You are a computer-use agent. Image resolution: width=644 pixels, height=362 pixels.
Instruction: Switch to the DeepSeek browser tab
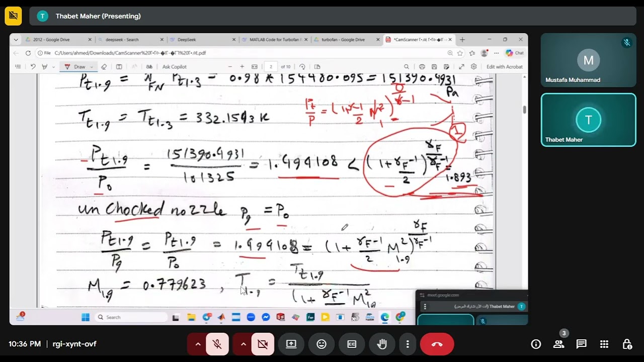[x=202, y=40]
